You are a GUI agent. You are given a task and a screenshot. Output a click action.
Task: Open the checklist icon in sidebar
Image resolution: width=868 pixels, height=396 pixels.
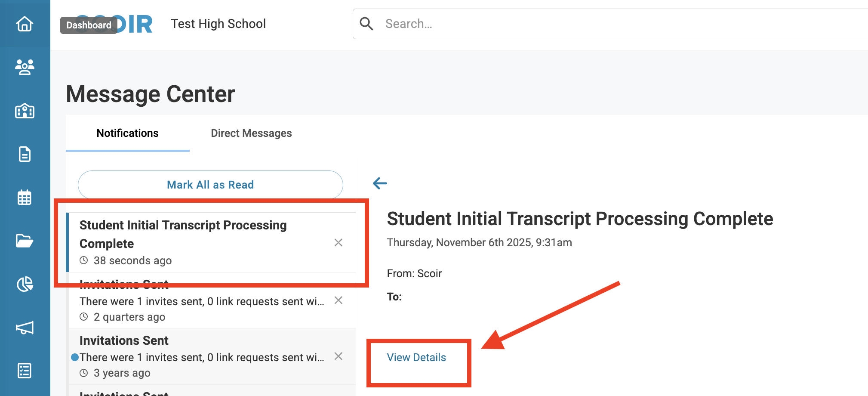point(25,371)
